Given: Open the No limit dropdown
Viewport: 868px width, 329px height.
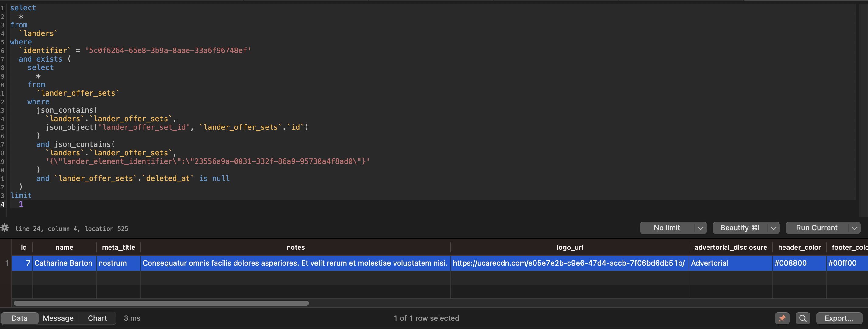Looking at the screenshot, I should [x=667, y=228].
